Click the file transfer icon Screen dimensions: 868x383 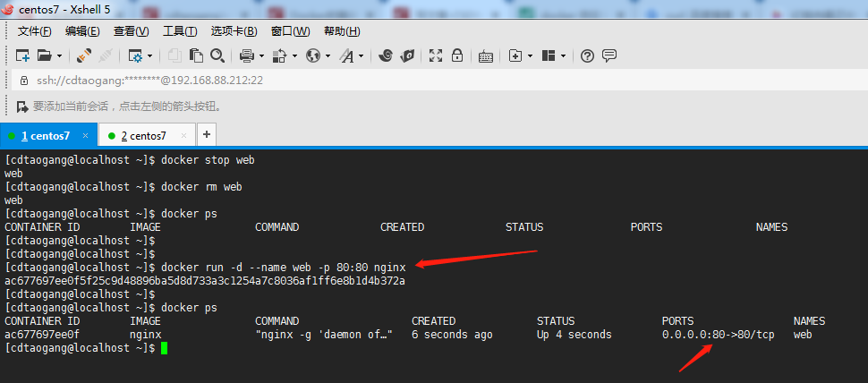point(281,55)
